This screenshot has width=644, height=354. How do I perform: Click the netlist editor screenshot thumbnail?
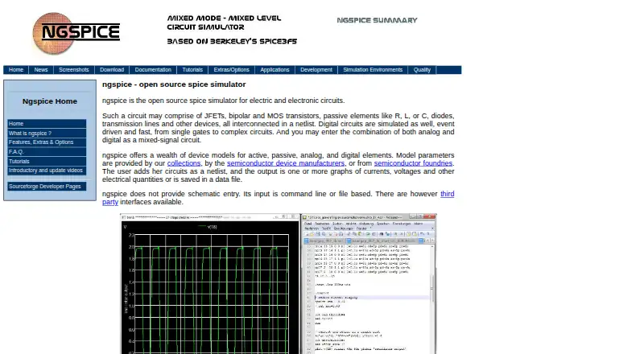(x=369, y=284)
